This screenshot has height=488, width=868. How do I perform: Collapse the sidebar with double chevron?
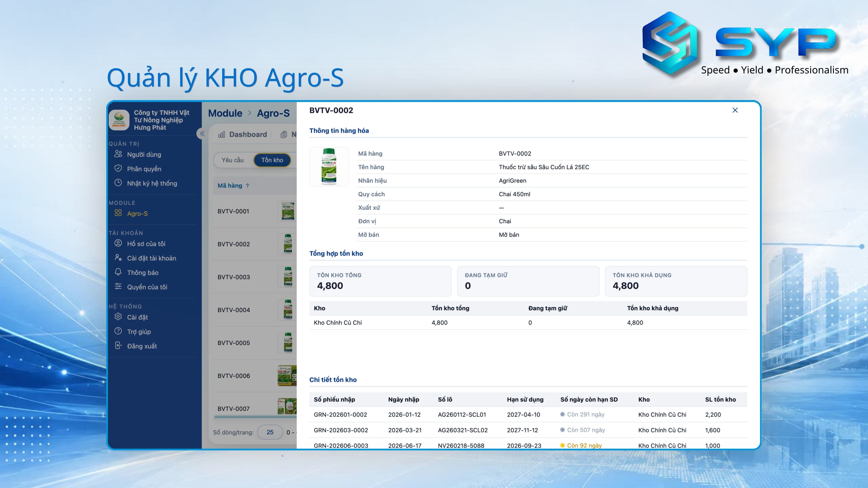point(202,134)
